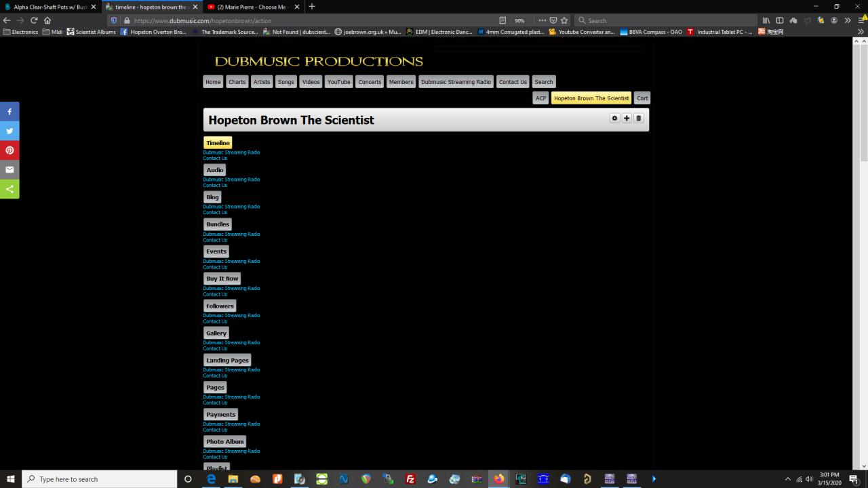Screen dimensions: 868x488
Task: Share page via Twitter sidebar icon
Action: (9, 131)
